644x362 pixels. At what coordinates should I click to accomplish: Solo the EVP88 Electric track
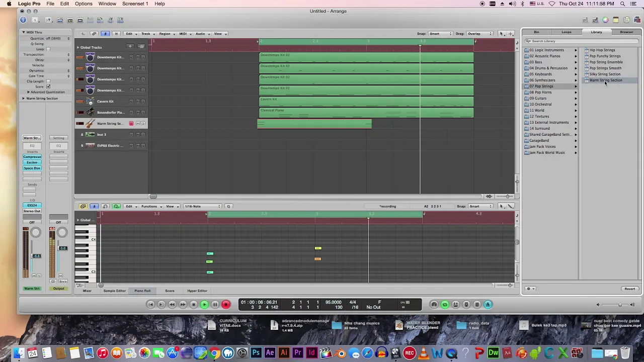pyautogui.click(x=143, y=145)
